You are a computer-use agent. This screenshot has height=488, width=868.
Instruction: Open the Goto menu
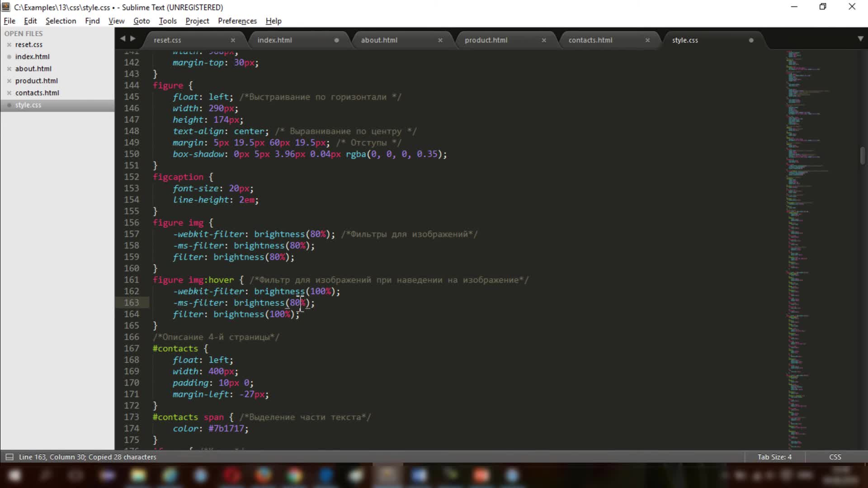pos(142,21)
